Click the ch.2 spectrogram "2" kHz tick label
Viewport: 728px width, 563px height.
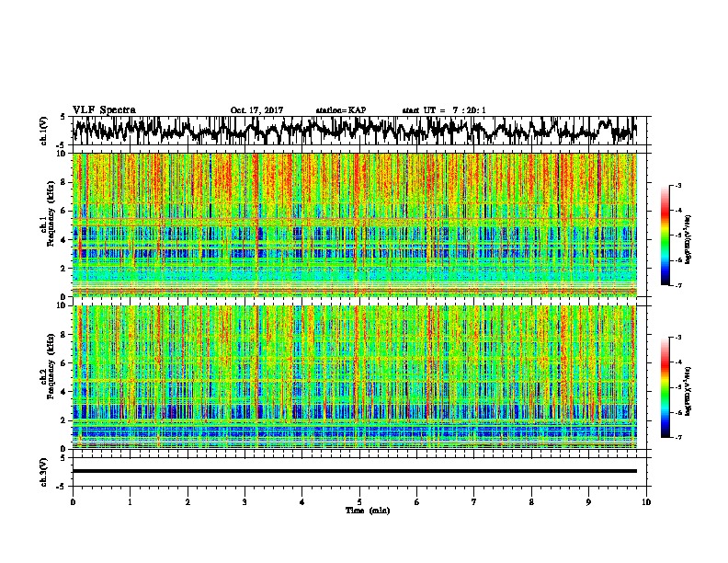click(63, 419)
